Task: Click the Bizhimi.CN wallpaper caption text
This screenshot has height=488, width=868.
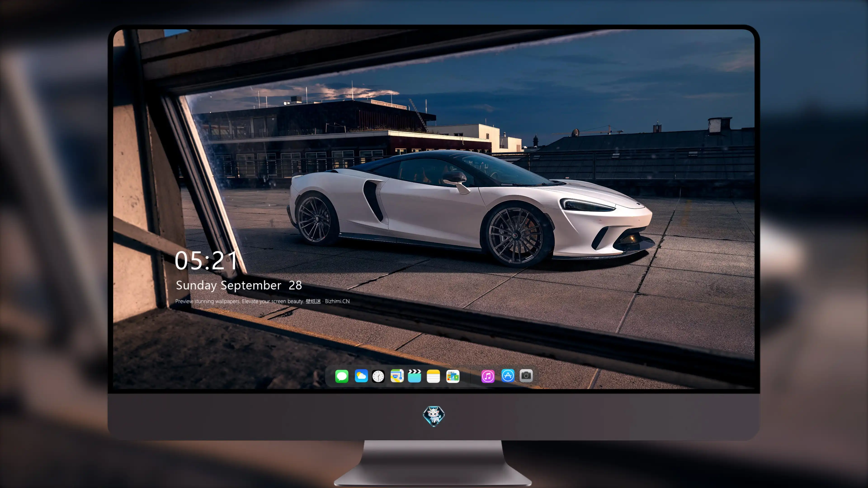Action: click(262, 301)
